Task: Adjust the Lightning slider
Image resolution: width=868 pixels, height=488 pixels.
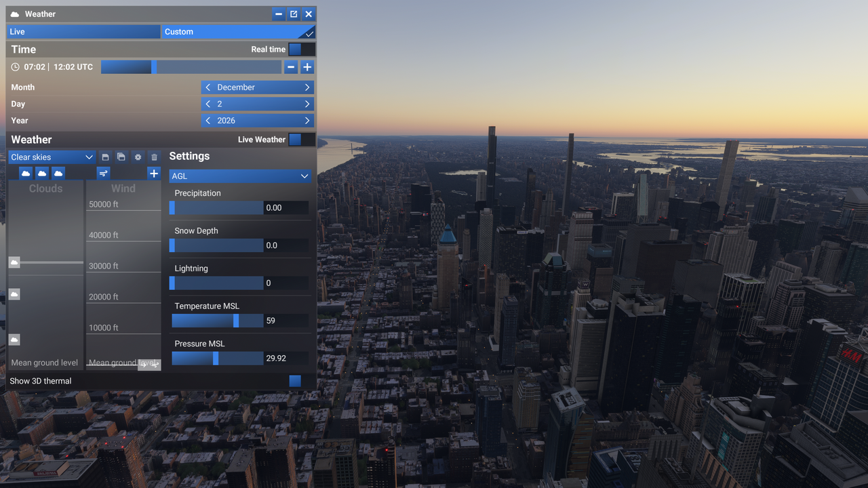Action: [x=216, y=283]
